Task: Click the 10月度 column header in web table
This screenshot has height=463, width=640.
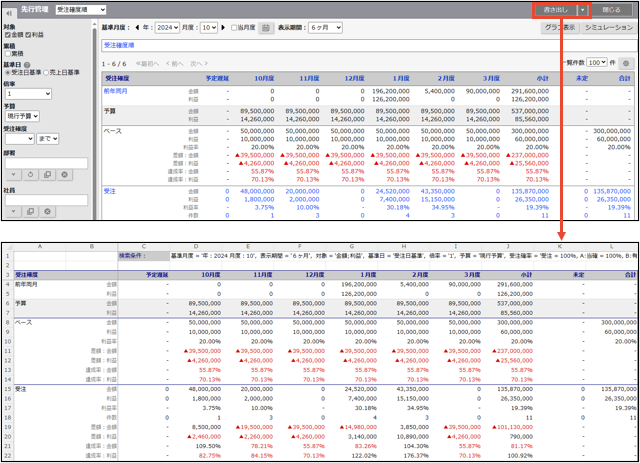Action: coord(264,78)
